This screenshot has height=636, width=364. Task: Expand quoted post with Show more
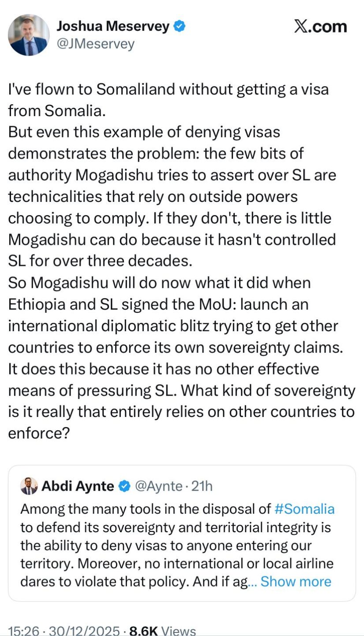[296, 581]
